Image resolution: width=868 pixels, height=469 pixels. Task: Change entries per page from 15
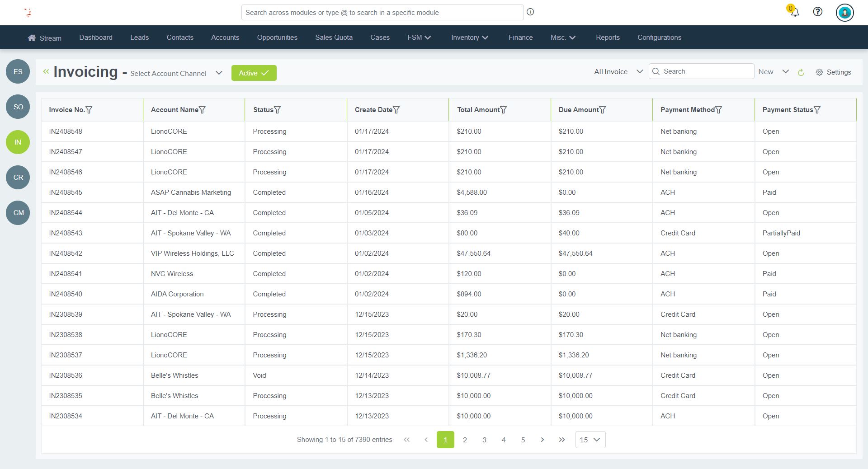[590, 440]
